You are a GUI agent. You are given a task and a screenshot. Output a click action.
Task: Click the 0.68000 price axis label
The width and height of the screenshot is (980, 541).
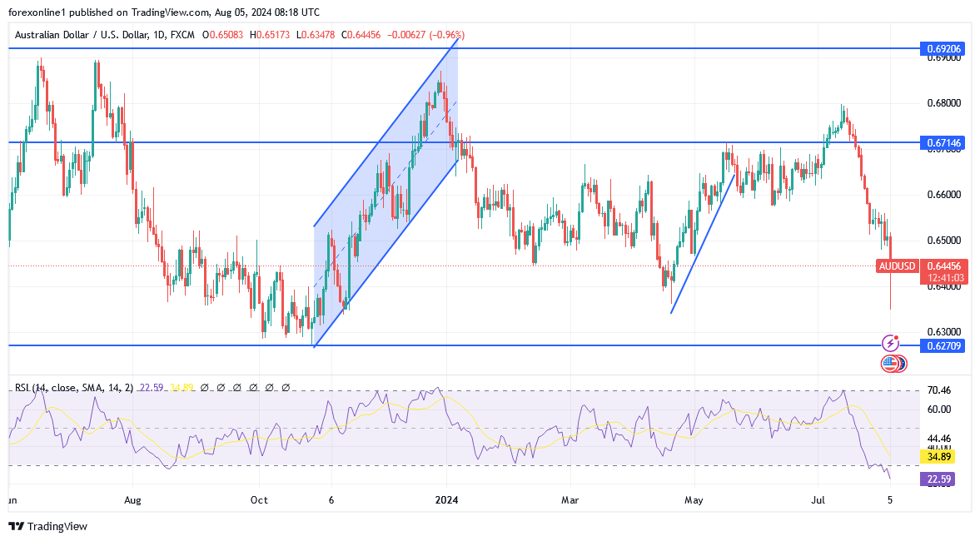coord(943,103)
